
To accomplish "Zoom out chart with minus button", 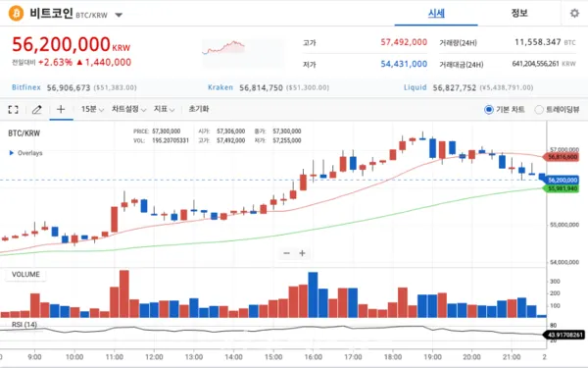I will (x=286, y=253).
